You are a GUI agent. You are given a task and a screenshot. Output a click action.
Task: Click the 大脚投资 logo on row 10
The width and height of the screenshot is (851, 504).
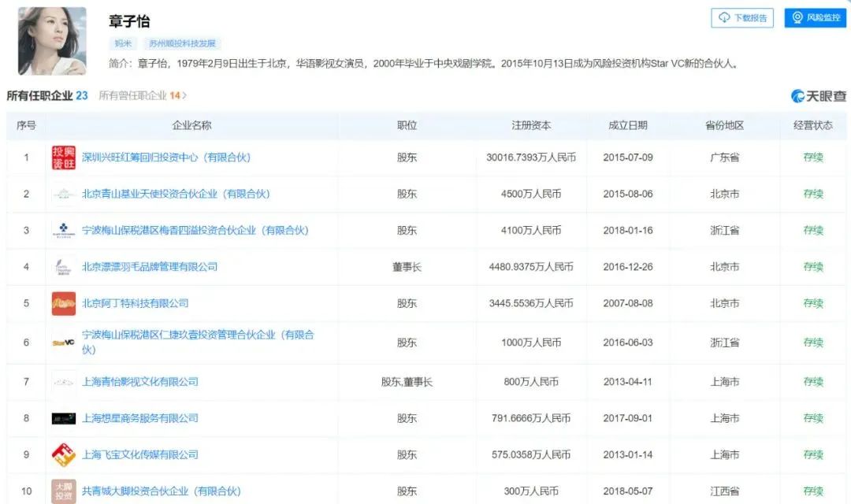point(64,490)
